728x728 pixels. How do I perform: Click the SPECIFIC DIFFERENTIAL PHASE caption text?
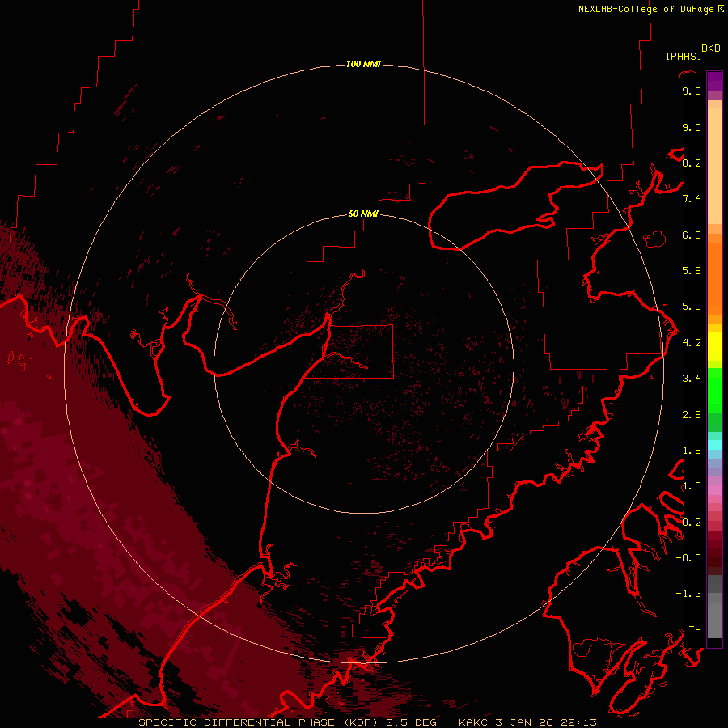coord(236,722)
